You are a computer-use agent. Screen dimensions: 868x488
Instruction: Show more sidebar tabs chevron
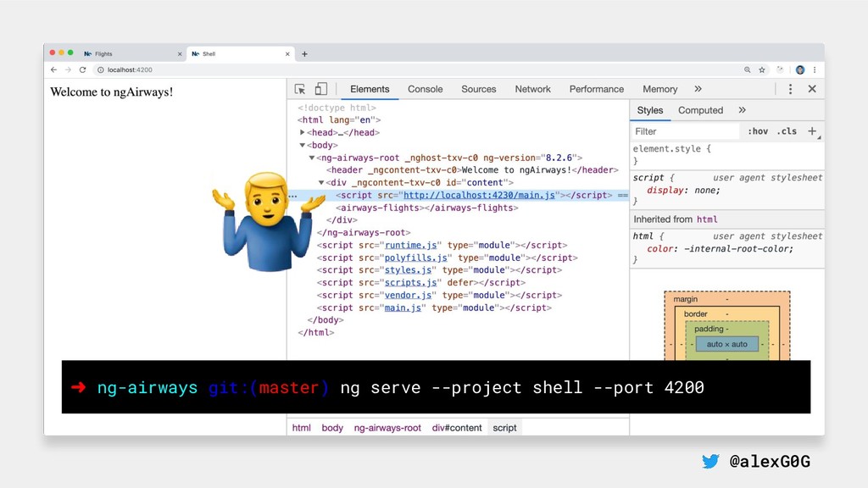coord(743,110)
